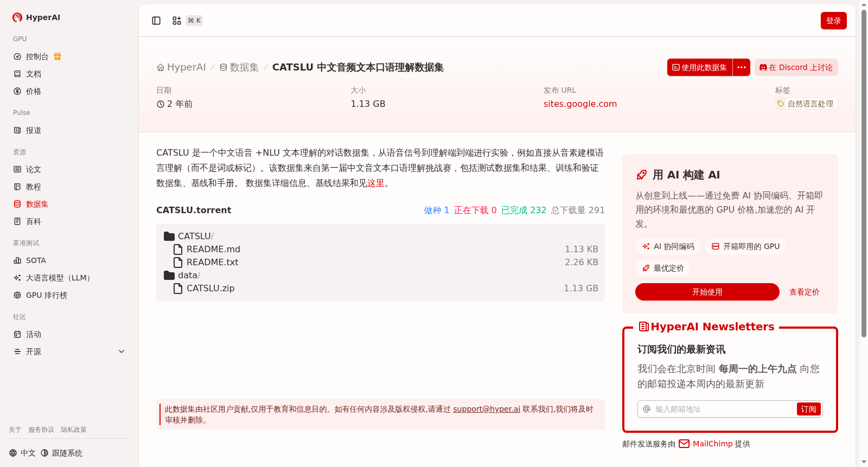Image resolution: width=868 pixels, height=467 pixels.
Task: Click the 做种 1 seeding count
Action: 437,210
